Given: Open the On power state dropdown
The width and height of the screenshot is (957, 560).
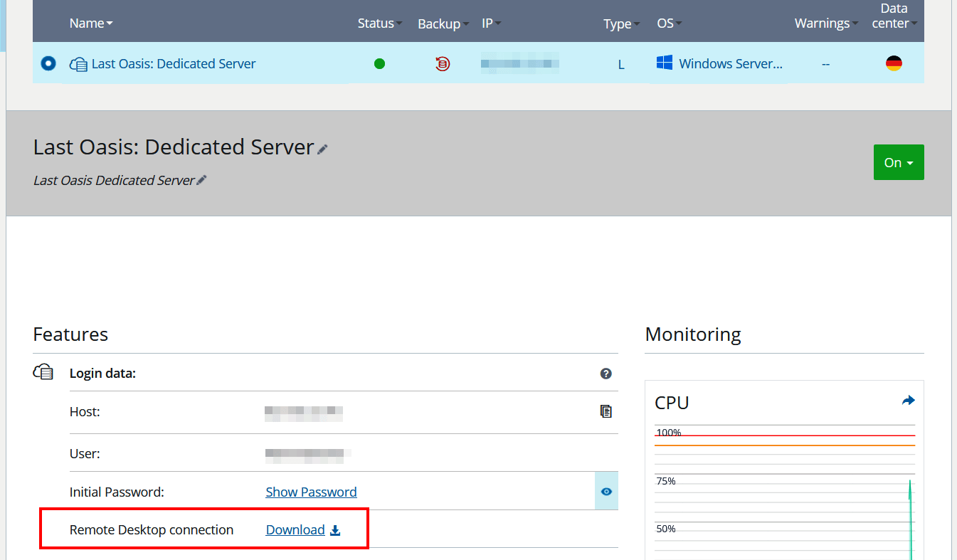Looking at the screenshot, I should 898,162.
